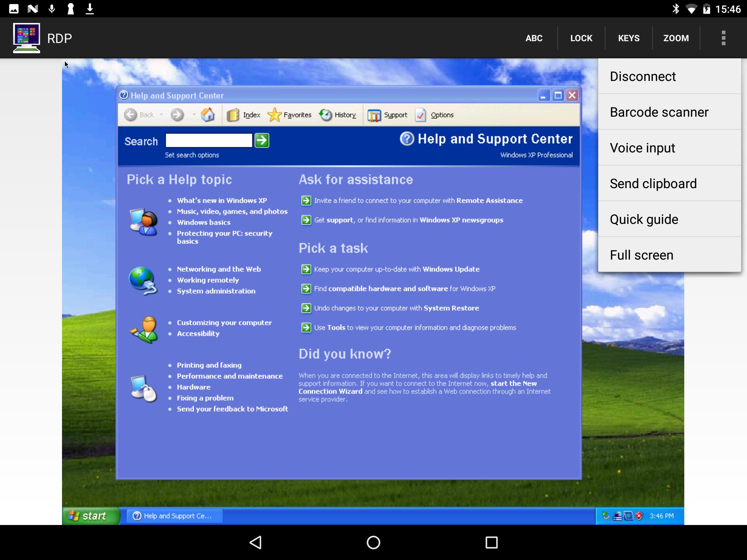747x560 pixels.
Task: Click the customizing user topic icon
Action: (144, 330)
